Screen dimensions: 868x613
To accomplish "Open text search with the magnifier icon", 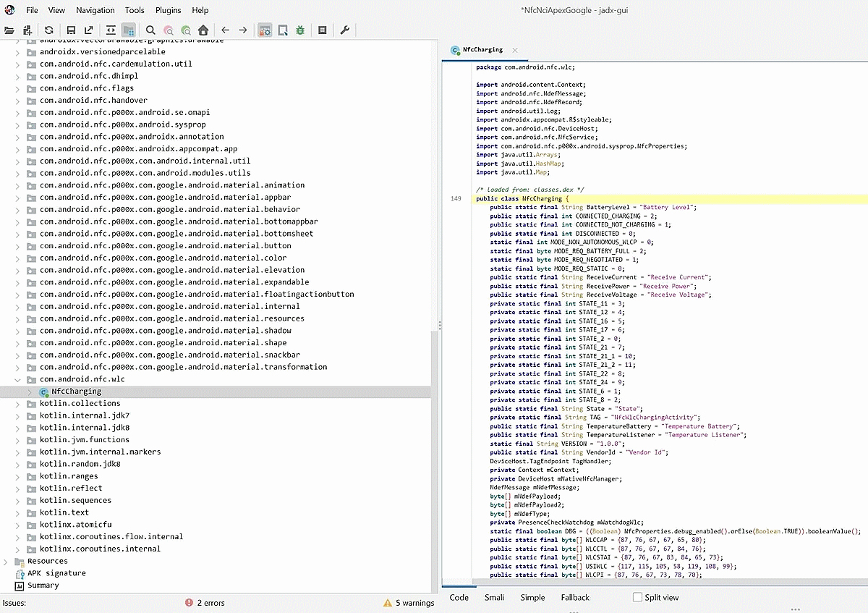I will click(150, 30).
